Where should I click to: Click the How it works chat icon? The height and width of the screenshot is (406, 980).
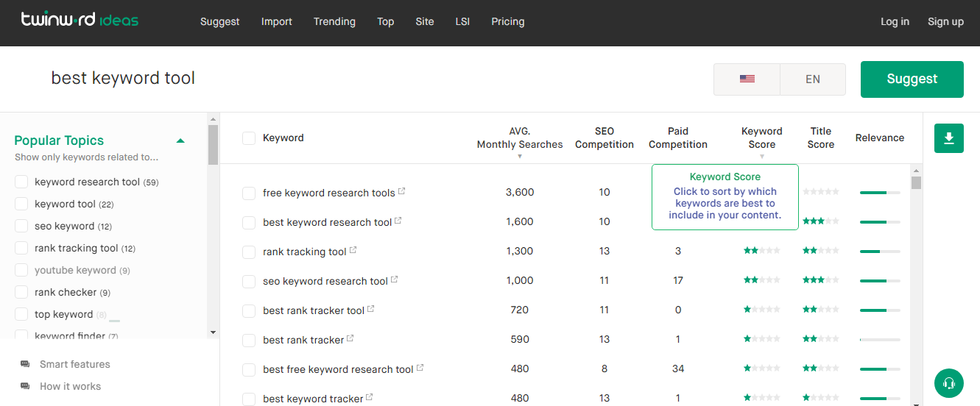coord(25,386)
